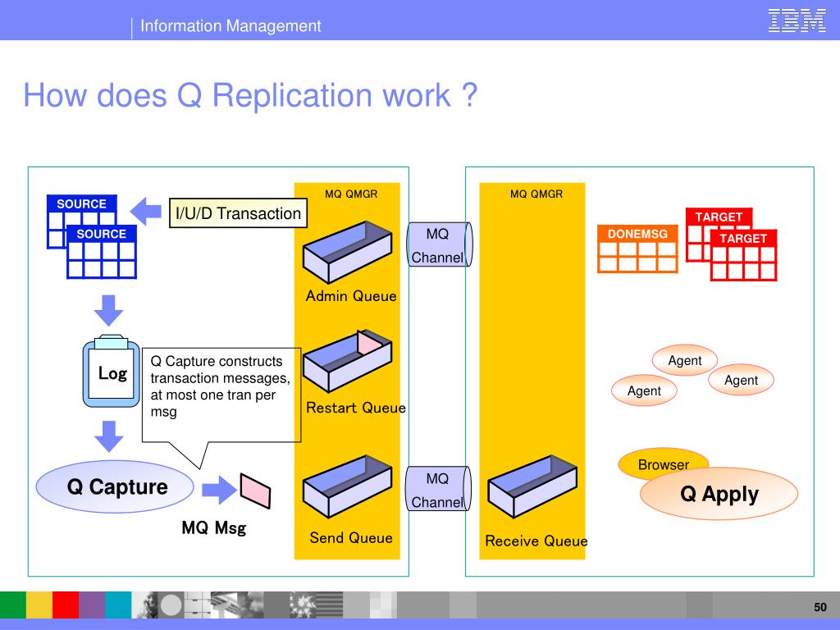Click the pink MQ Msg parallelogram
The width and height of the screenshot is (840, 630).
pos(255,491)
